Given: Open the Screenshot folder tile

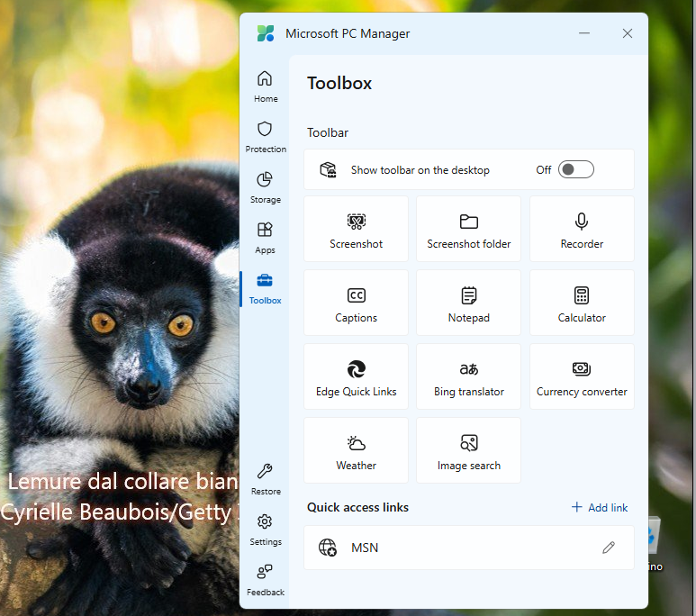Looking at the screenshot, I should pos(469,229).
